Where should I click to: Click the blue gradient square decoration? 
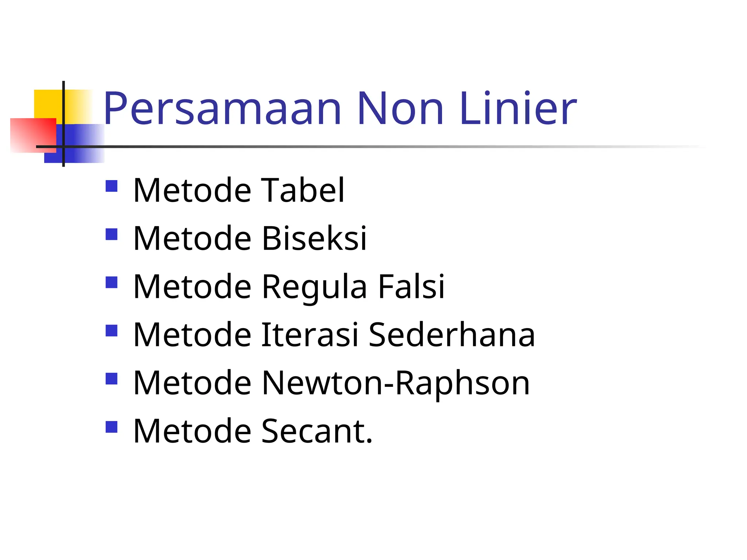click(74, 143)
